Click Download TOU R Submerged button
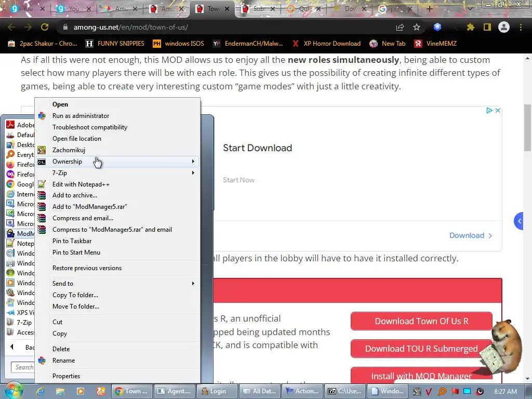Image resolution: width=532 pixels, height=399 pixels. tap(421, 349)
